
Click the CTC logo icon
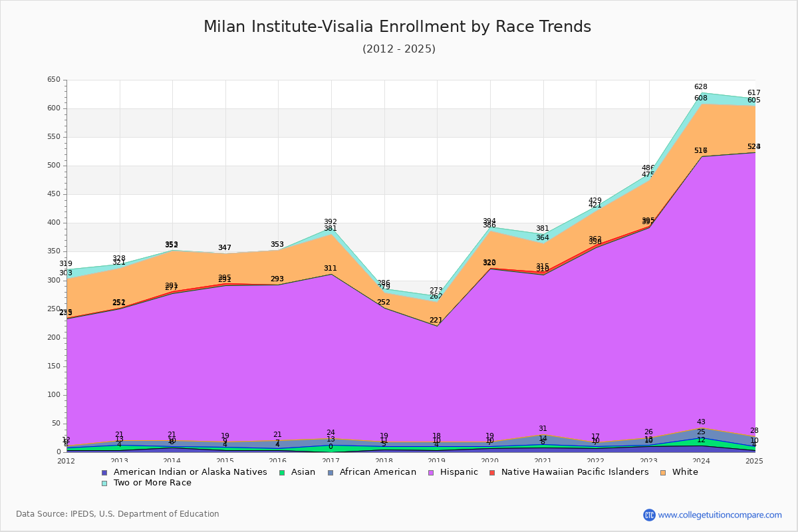coord(649,515)
